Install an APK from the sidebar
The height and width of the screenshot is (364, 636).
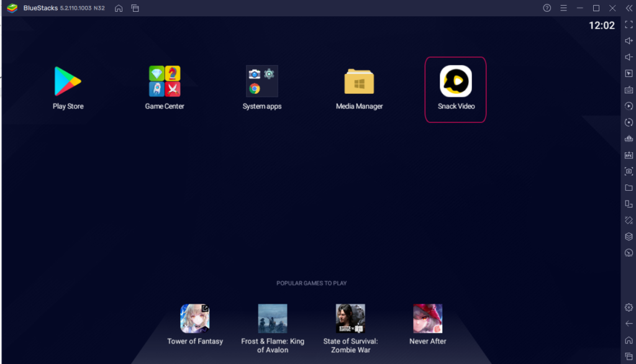[x=629, y=155]
